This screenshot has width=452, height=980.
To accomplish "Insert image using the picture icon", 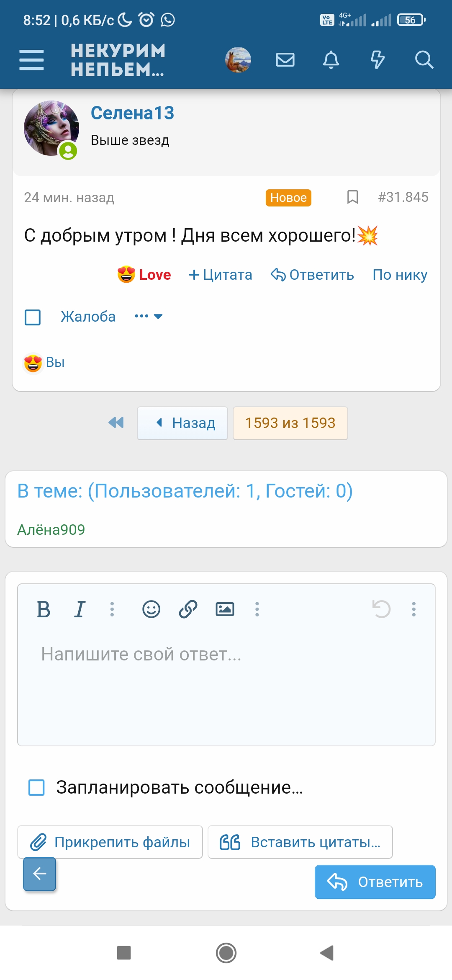I will 225,609.
